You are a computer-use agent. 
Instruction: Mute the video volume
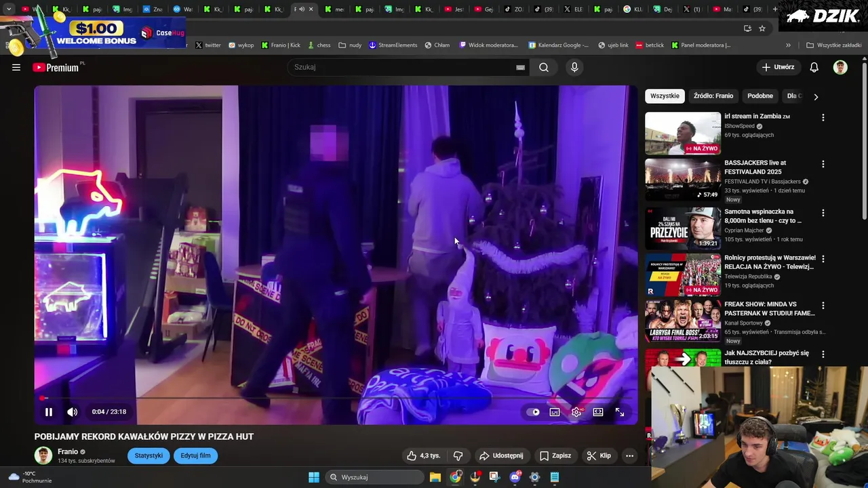click(x=72, y=412)
